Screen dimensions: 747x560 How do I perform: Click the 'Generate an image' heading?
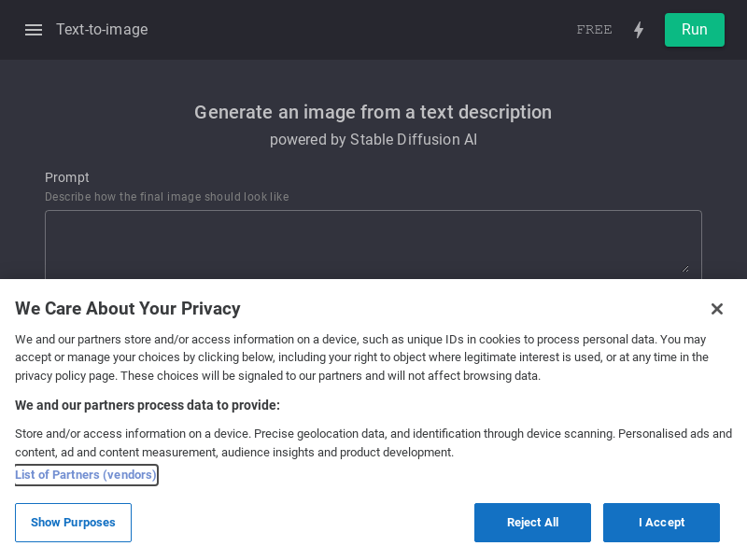tap(373, 112)
